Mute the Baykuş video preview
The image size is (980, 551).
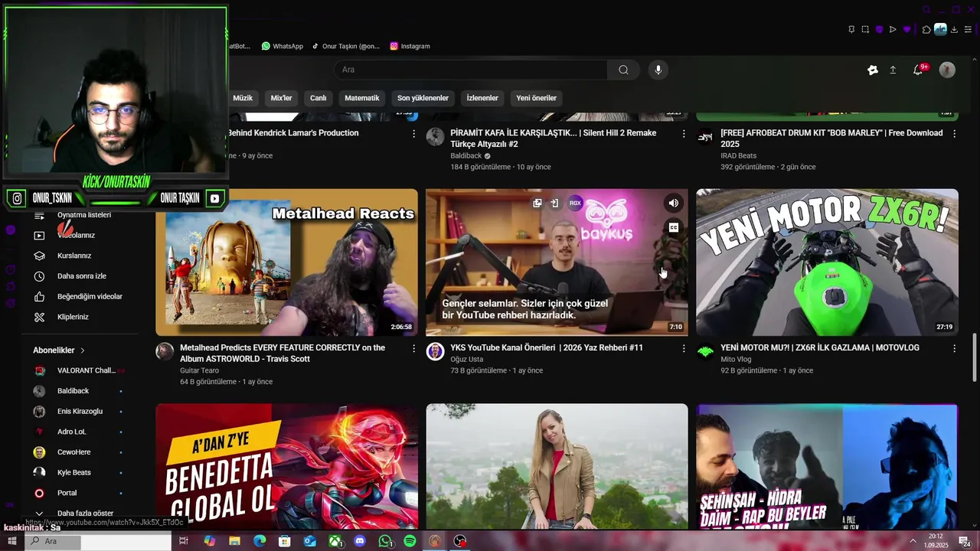[x=673, y=203]
